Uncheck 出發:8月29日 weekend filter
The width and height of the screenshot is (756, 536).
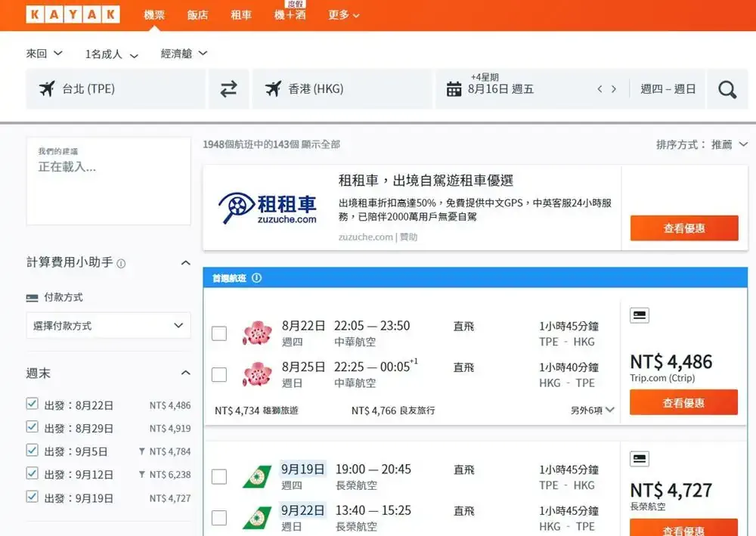[x=32, y=427]
